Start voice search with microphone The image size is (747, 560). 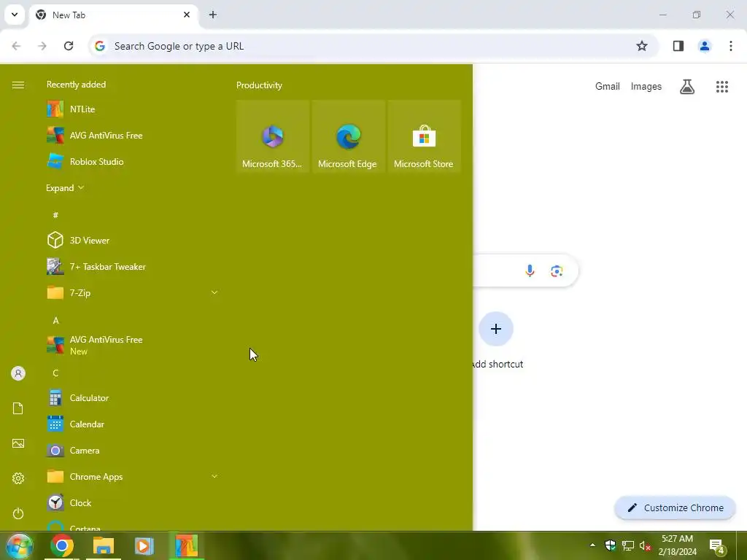530,271
